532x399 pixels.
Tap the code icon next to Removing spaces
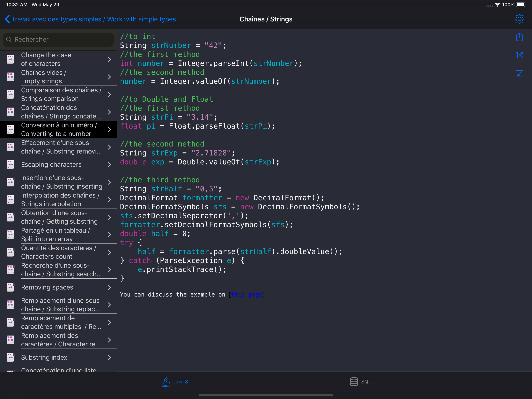tap(11, 287)
